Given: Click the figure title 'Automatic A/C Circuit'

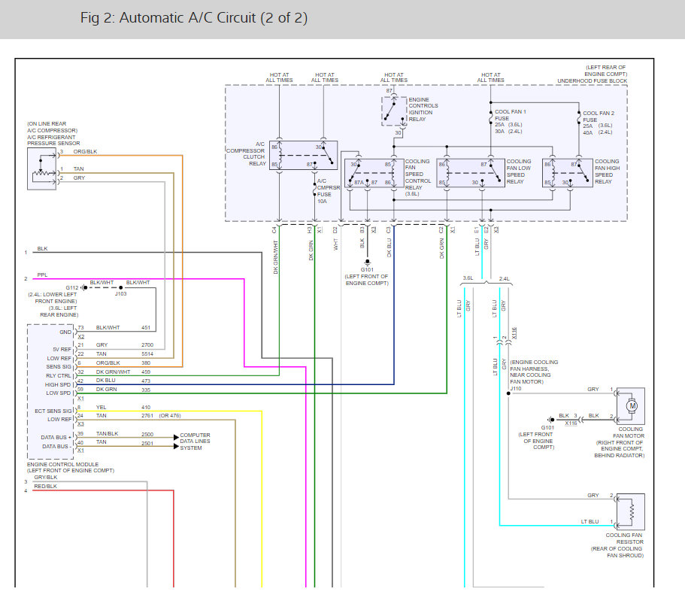Looking at the screenshot, I should tap(194, 18).
